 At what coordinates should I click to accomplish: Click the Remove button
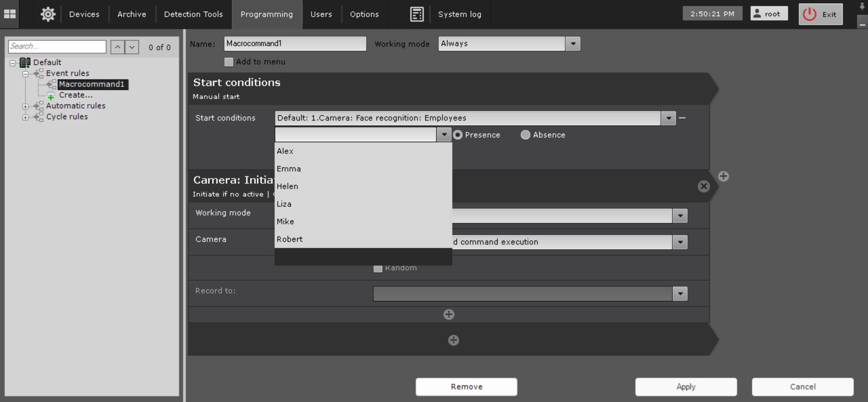[x=466, y=387]
